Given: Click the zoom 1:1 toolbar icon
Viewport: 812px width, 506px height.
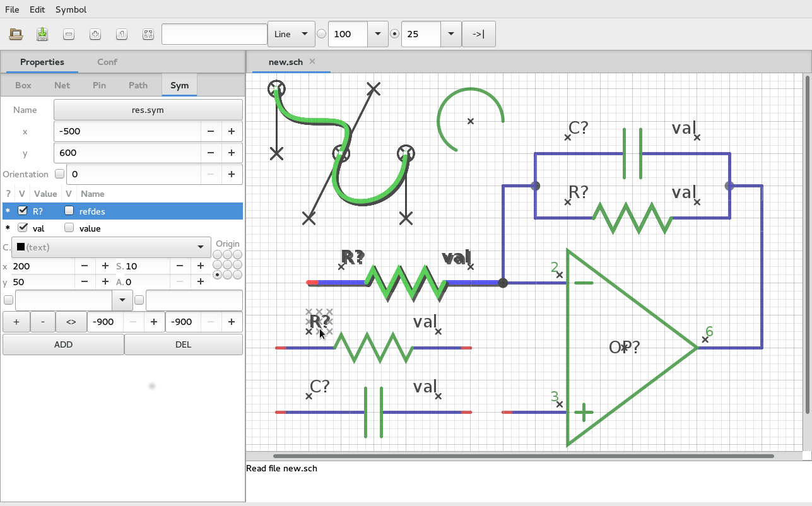Looking at the screenshot, I should tap(122, 34).
